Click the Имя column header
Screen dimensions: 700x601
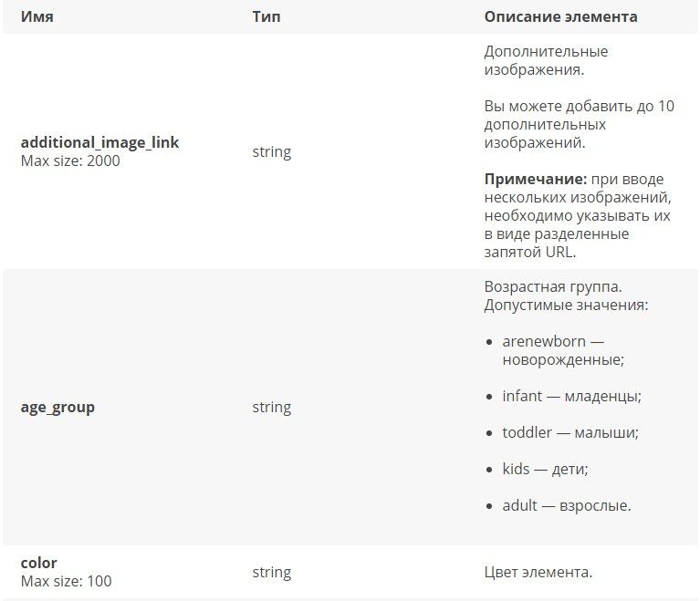(x=37, y=17)
